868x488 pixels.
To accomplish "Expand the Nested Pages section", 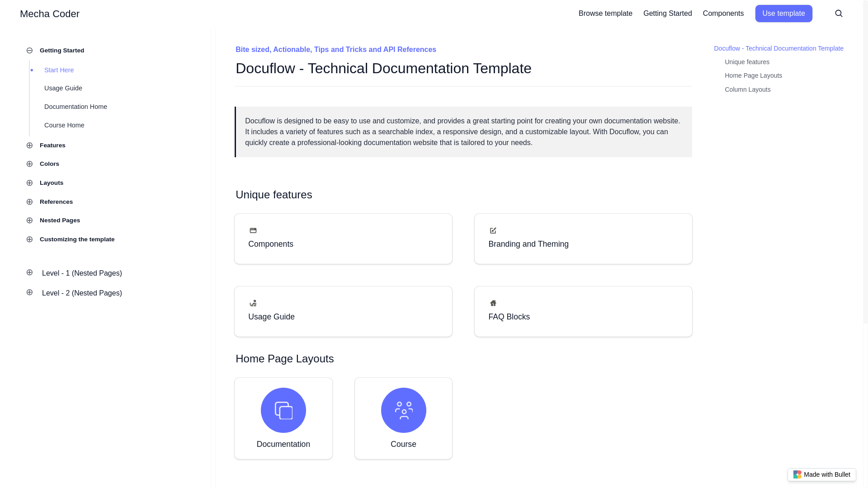I will coord(29,221).
